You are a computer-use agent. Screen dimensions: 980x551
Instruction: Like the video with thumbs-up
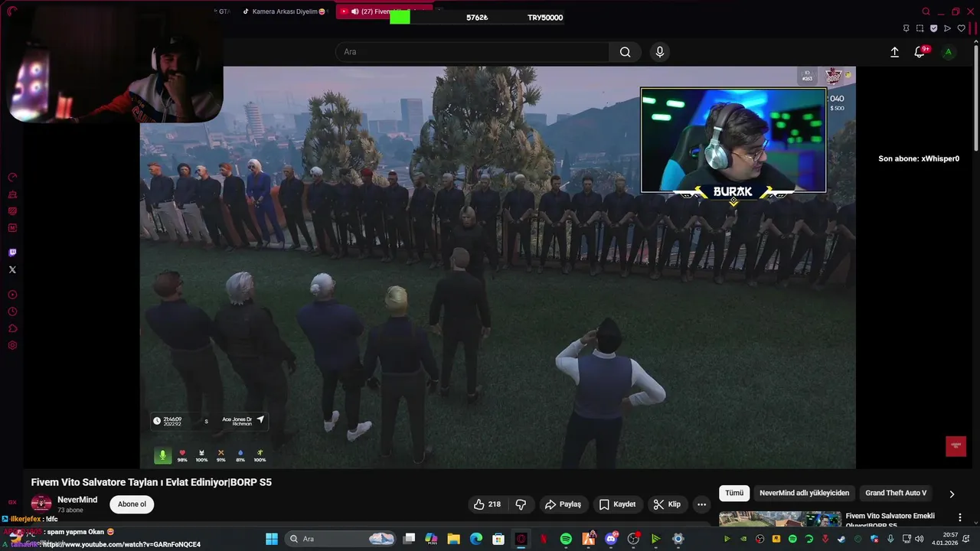tap(487, 504)
